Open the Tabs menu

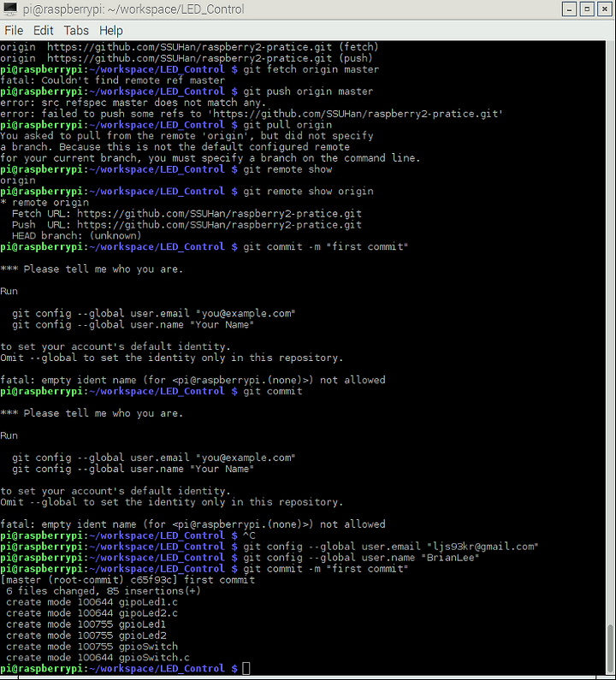coord(76,30)
